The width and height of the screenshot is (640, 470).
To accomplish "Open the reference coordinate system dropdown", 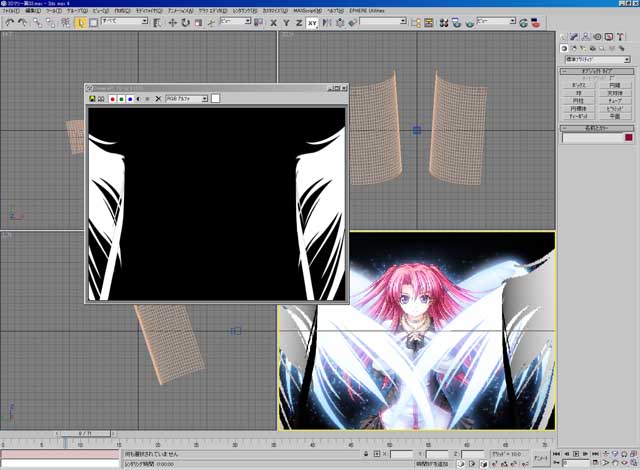I will 236,21.
